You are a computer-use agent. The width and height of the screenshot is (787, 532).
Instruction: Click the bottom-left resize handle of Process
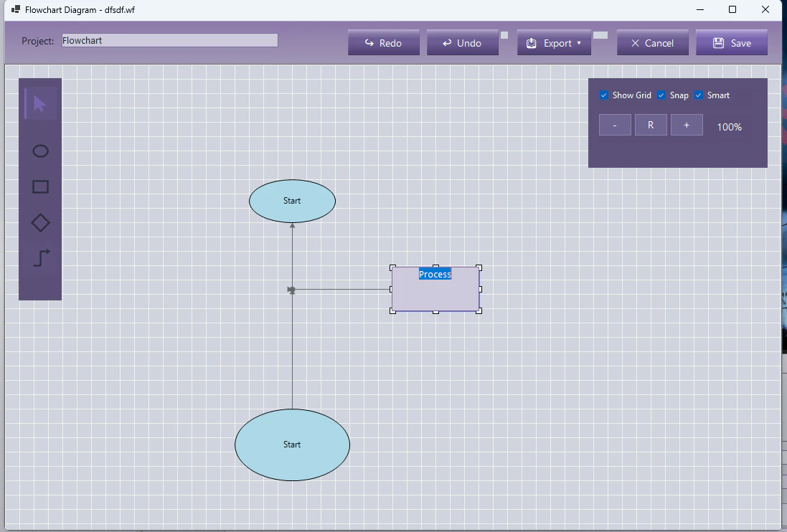[x=392, y=311]
